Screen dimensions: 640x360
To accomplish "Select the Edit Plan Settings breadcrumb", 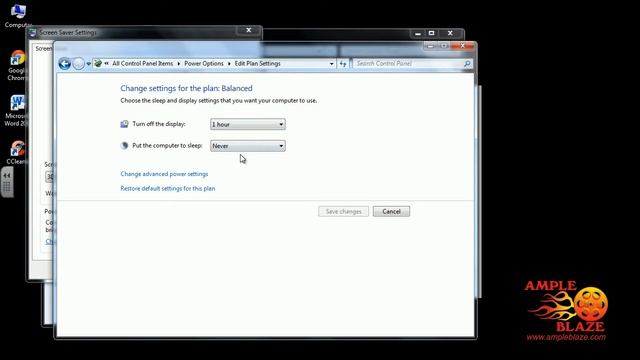I will [257, 64].
